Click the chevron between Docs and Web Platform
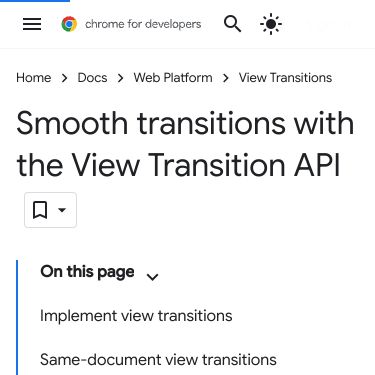 point(120,78)
